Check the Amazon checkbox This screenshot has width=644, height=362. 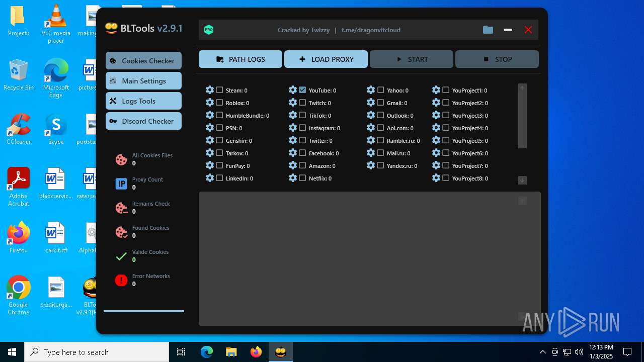[302, 165]
